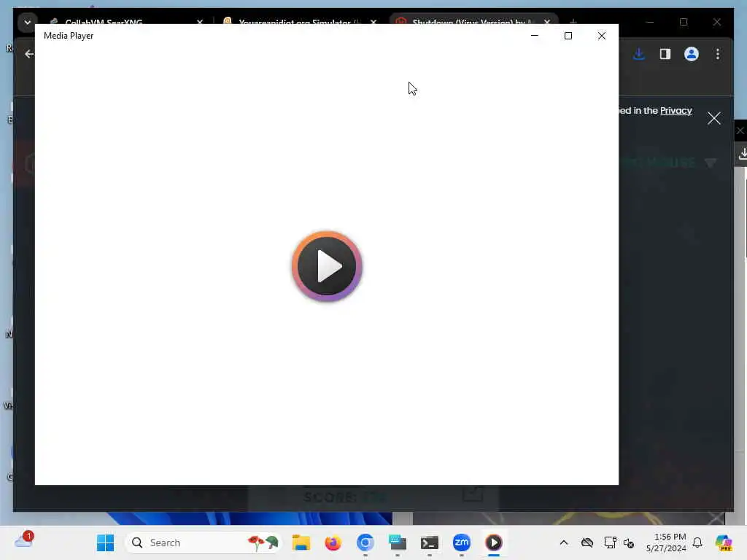
Task: Click the Media Player play logo
Action: [x=327, y=266]
